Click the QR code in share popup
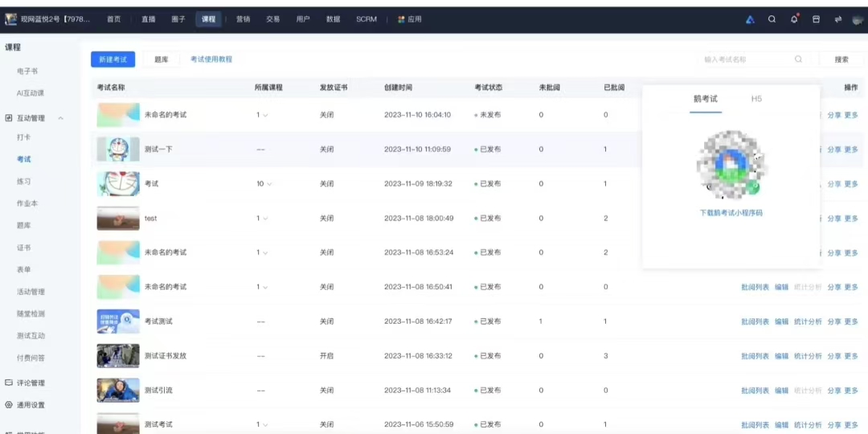The height and width of the screenshot is (434, 868). coord(731,166)
